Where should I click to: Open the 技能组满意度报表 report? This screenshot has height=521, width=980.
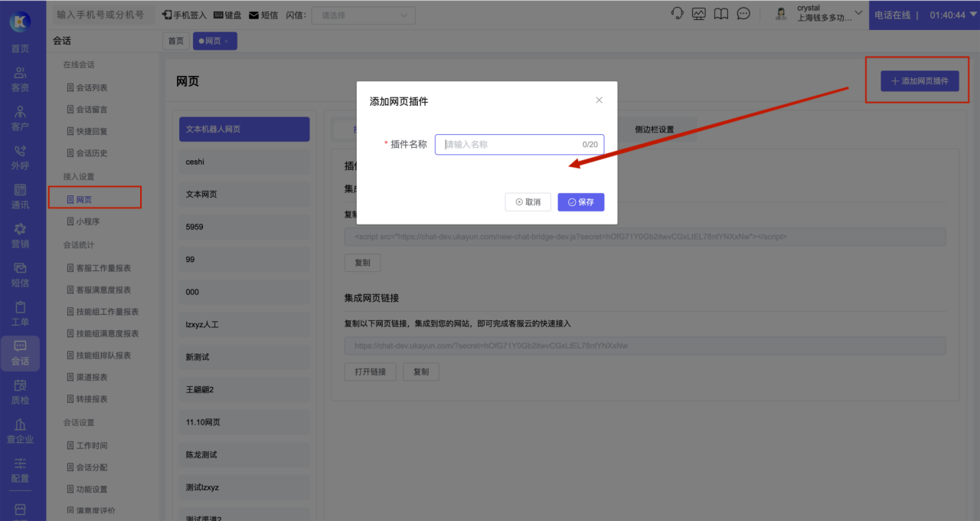[x=103, y=333]
